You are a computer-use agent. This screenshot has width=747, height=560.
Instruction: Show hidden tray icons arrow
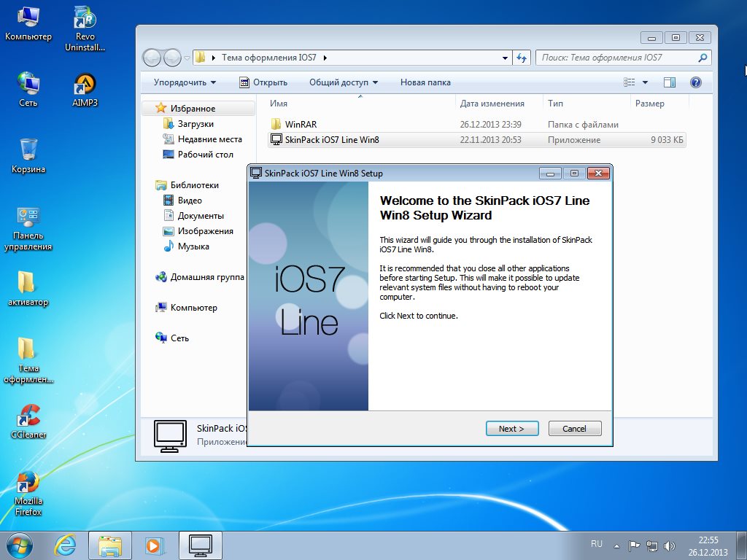[616, 546]
